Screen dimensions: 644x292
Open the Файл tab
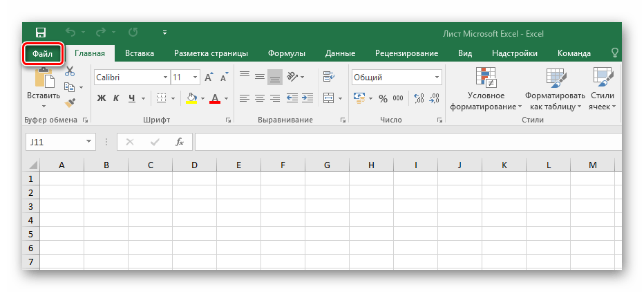(x=43, y=53)
